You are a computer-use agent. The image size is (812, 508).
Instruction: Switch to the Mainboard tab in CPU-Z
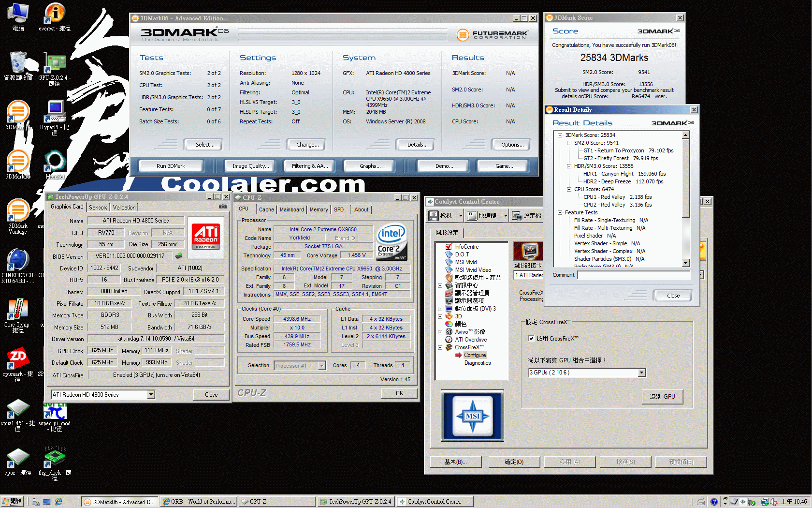291,209
